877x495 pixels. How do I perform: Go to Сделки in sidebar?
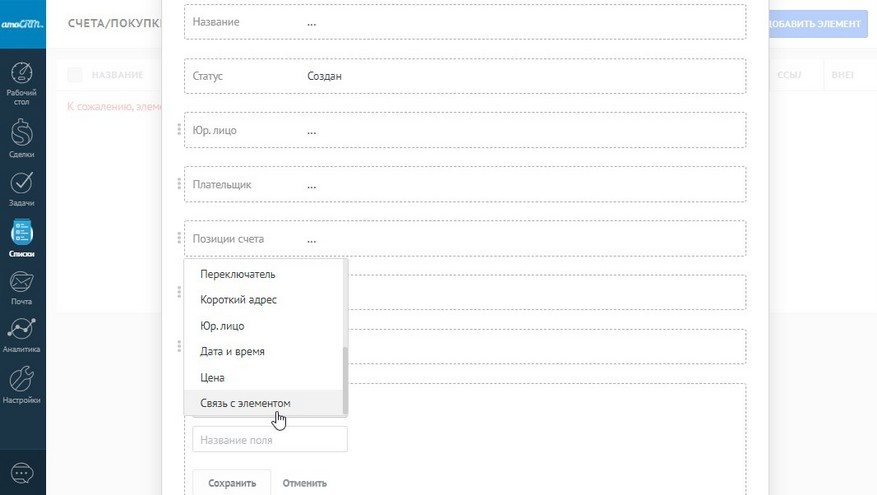click(x=22, y=138)
